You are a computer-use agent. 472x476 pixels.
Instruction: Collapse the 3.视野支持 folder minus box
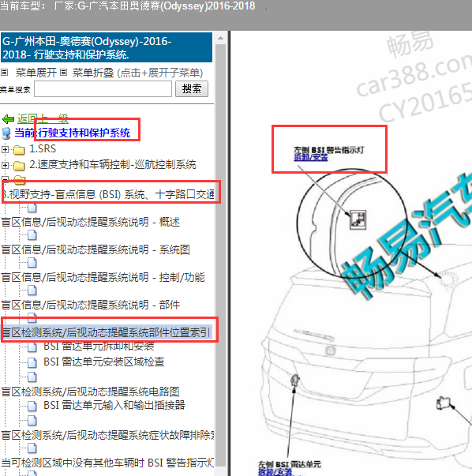coord(5,178)
